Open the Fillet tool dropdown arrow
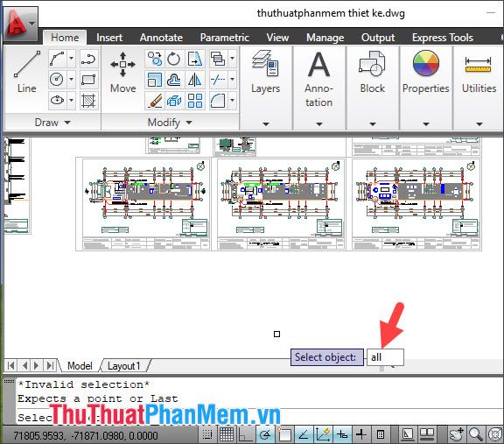This screenshot has width=504, height=444. tap(232, 101)
